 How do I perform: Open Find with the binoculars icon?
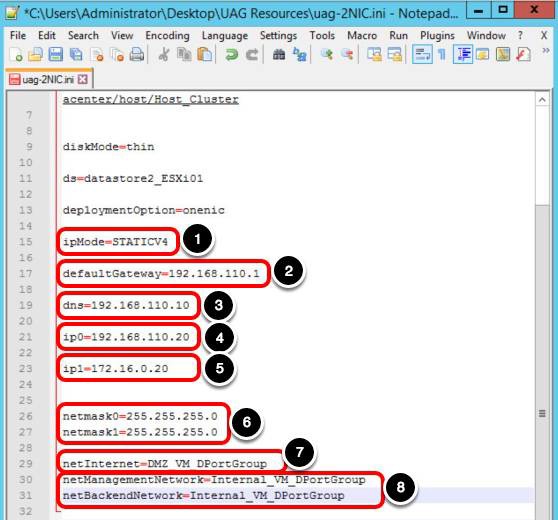pyautogui.click(x=279, y=55)
